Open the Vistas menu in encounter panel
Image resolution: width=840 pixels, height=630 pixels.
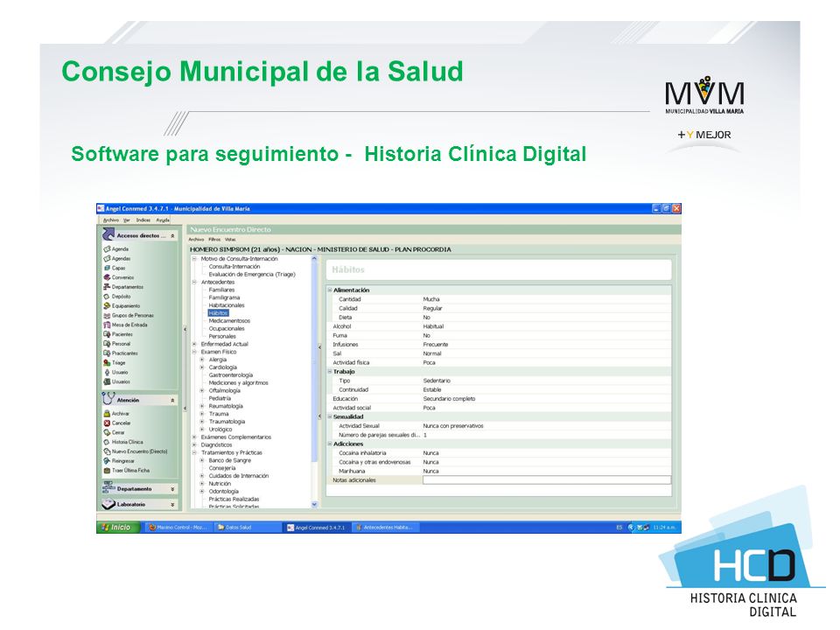[230, 240]
